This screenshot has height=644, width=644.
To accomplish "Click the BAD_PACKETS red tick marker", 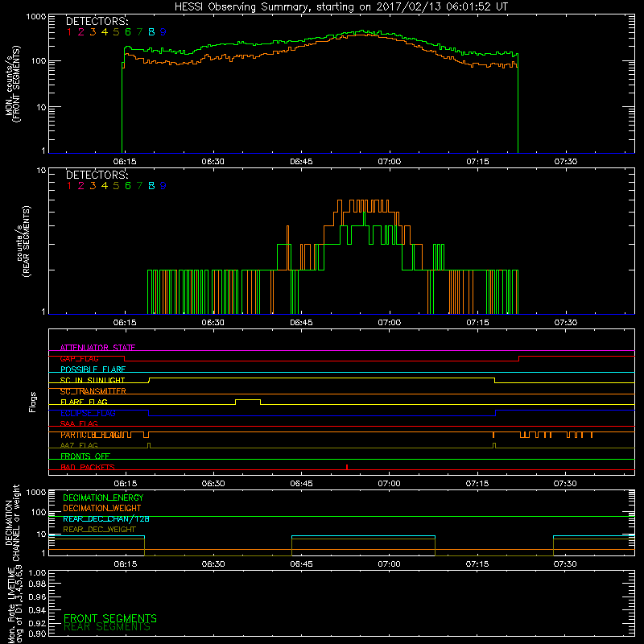I will 347,467.
